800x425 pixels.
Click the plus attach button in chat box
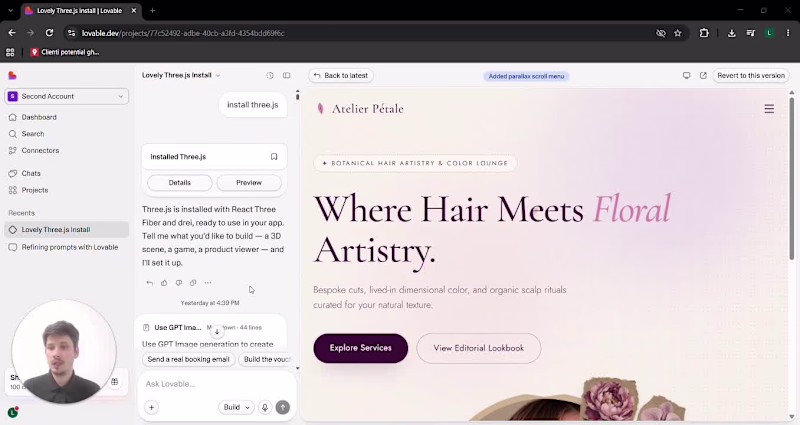152,407
